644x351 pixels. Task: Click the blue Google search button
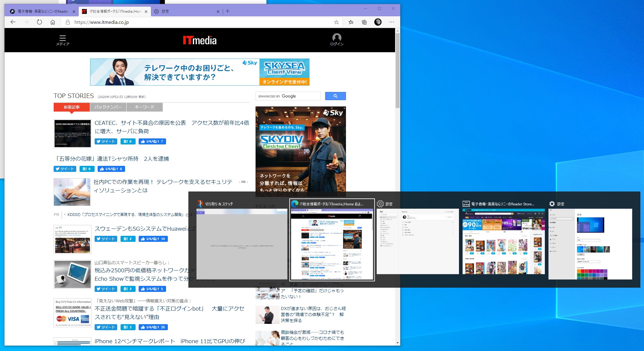pos(335,96)
